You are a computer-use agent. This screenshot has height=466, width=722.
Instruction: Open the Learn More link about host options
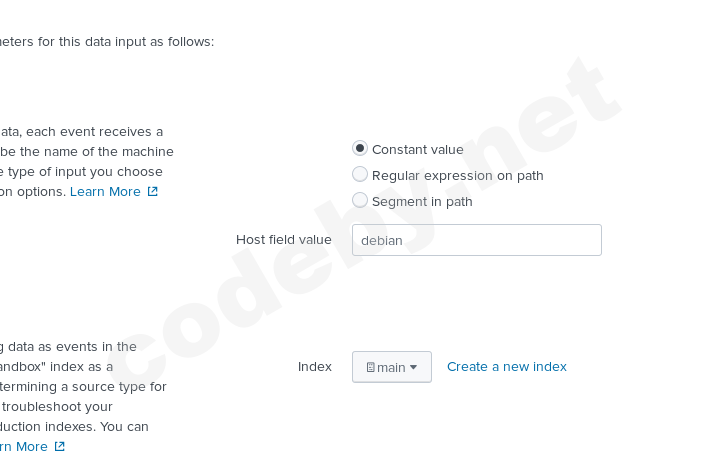105,192
